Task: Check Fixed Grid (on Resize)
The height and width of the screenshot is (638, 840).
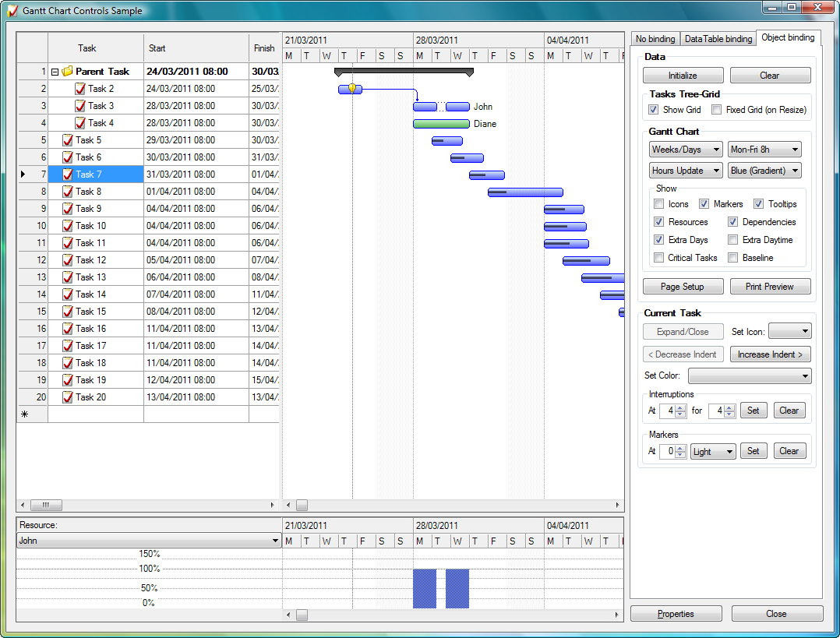Action: pos(715,109)
